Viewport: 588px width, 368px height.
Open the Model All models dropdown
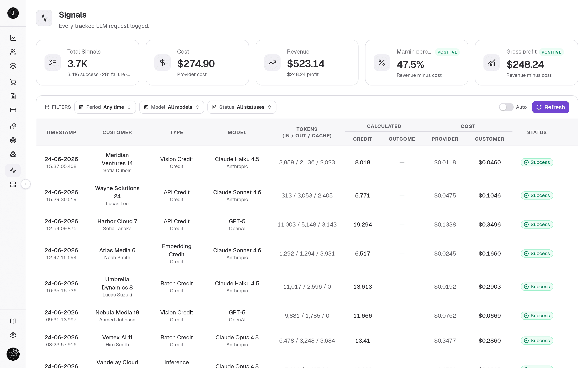point(171,107)
